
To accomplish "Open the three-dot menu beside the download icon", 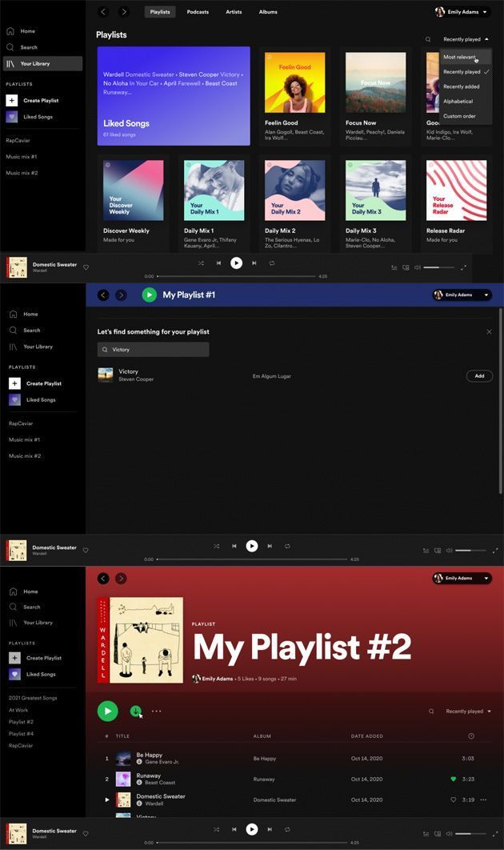I will [x=156, y=711].
